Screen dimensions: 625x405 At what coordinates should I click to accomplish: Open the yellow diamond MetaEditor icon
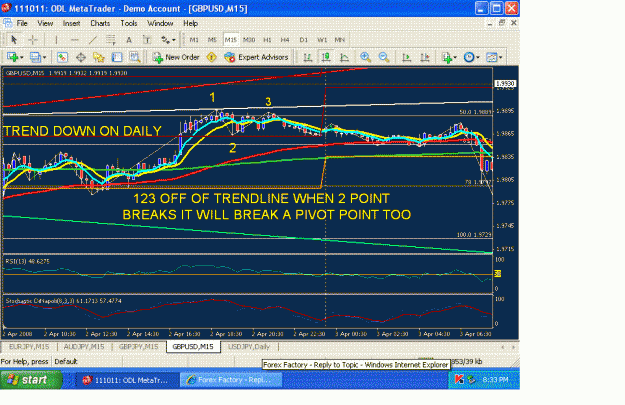tap(211, 57)
